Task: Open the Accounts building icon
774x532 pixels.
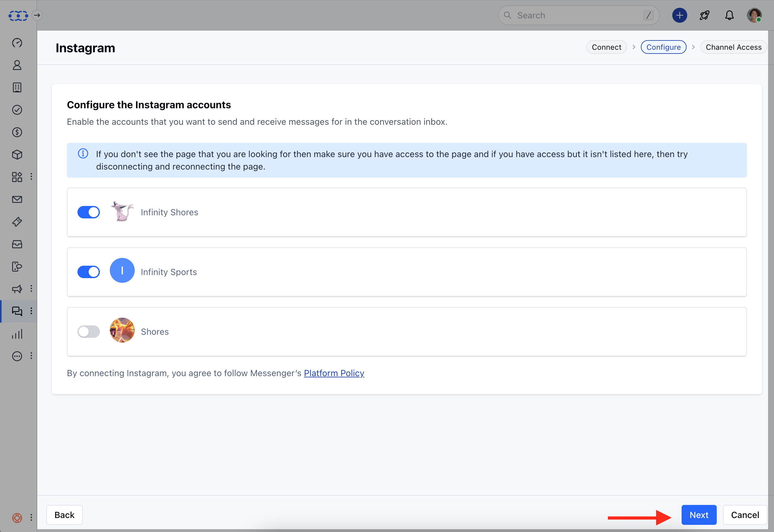Action: (x=17, y=87)
